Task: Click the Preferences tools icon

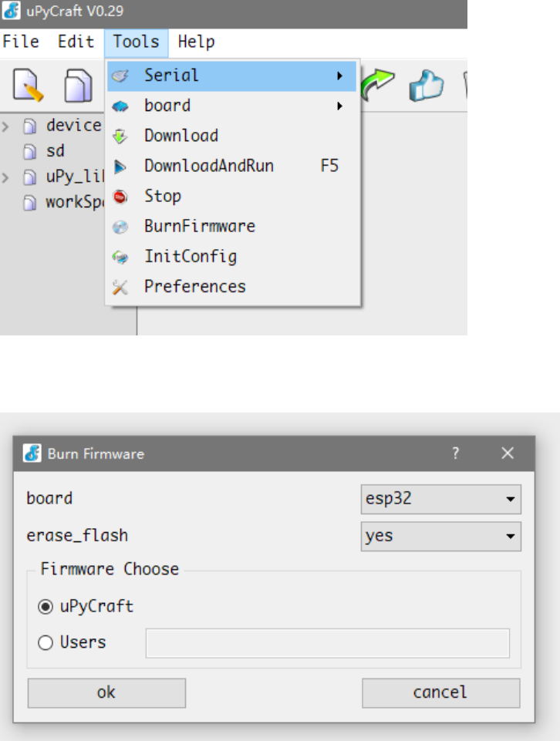Action: point(120,287)
